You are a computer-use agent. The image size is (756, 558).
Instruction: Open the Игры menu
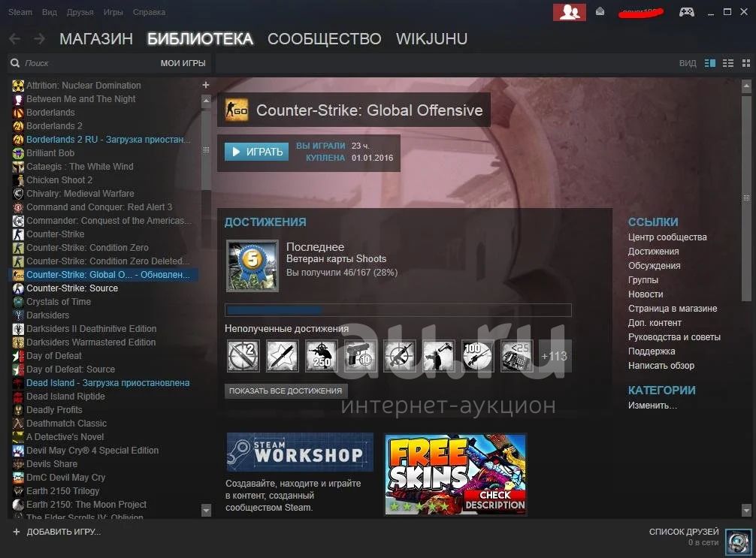113,12
